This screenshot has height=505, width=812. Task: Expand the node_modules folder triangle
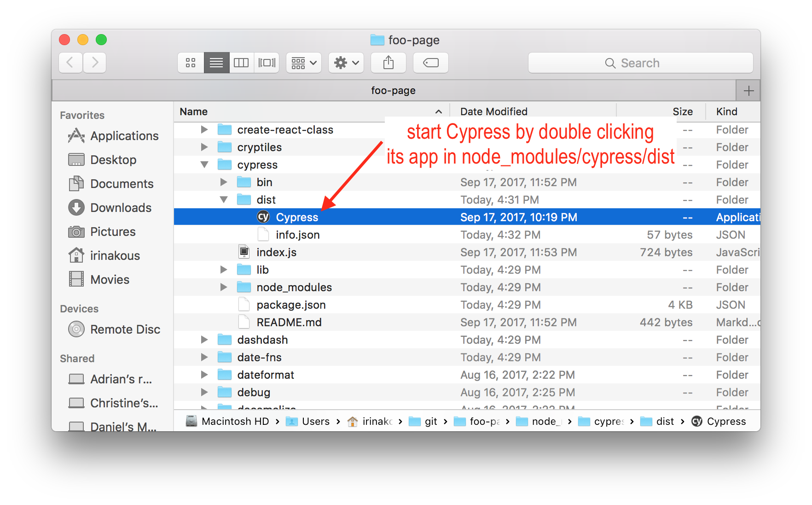pyautogui.click(x=224, y=287)
